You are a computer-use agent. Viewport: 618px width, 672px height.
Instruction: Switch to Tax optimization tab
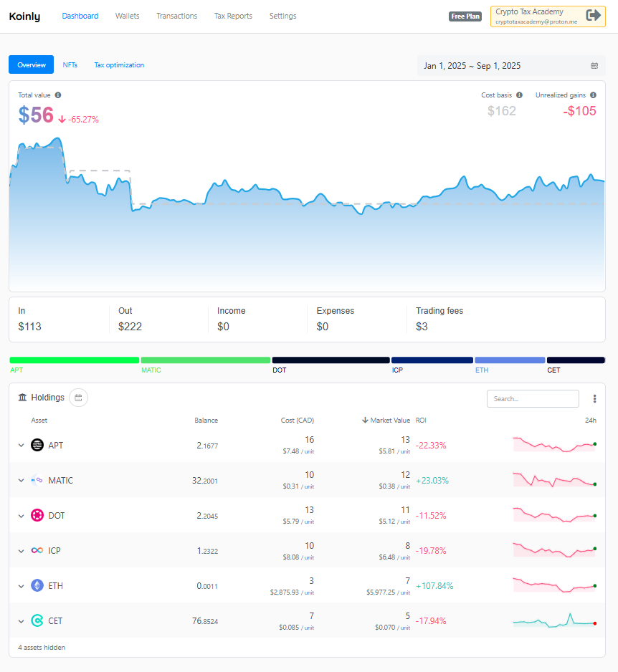tap(119, 64)
